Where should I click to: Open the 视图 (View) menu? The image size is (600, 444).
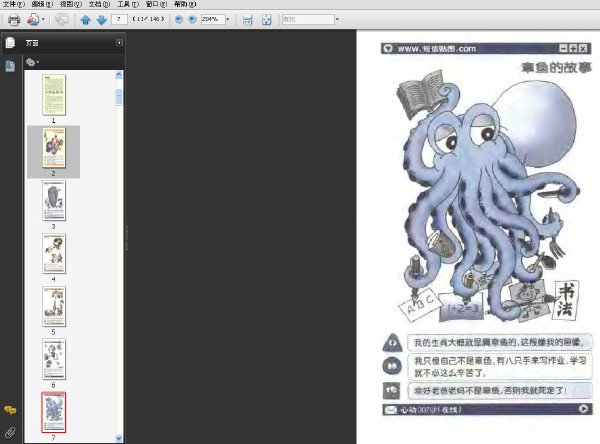(x=71, y=4)
